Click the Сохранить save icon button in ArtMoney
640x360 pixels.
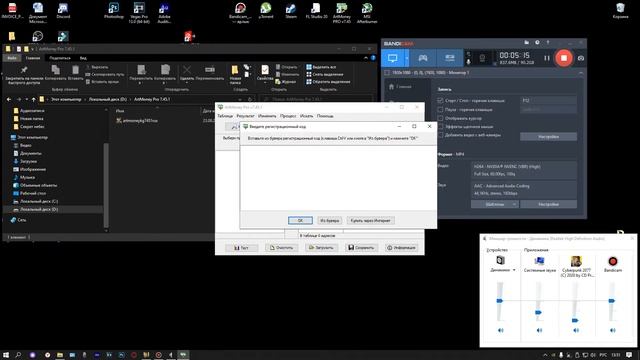361,248
